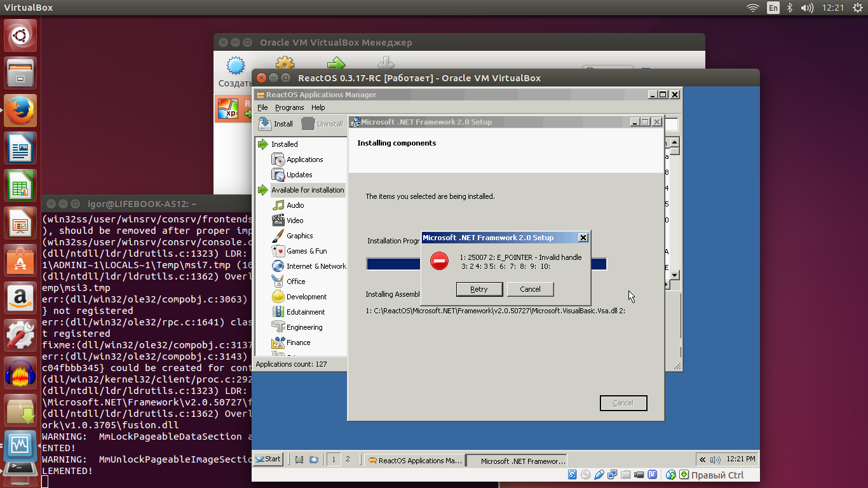Screen dimensions: 868x488
Task: Click the VirtualBox mouse integration status icon
Action: 671,475
